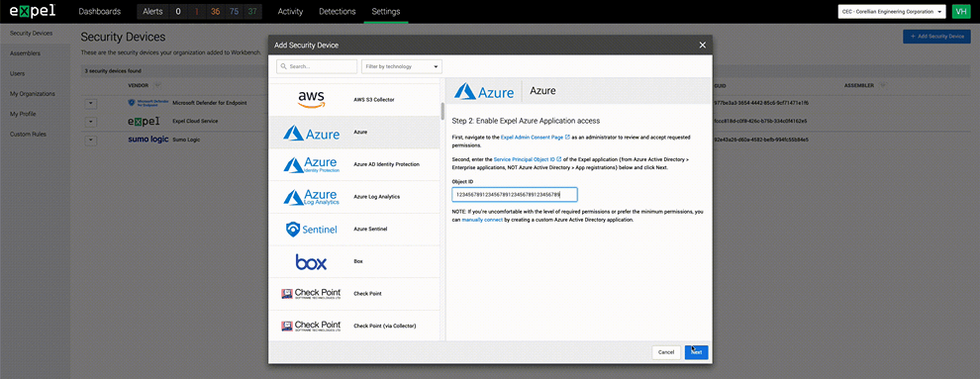980x379 pixels.
Task: Click the Sumo Logic logo
Action: tap(148, 140)
